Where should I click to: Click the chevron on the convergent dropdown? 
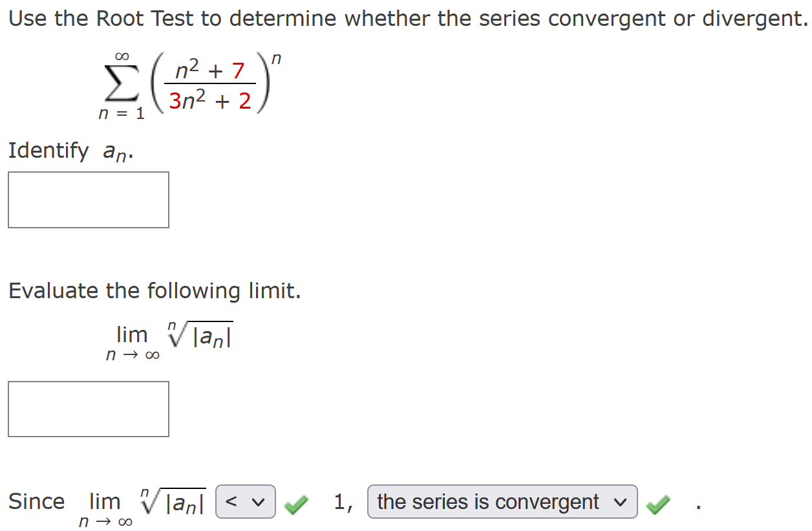coord(621,501)
